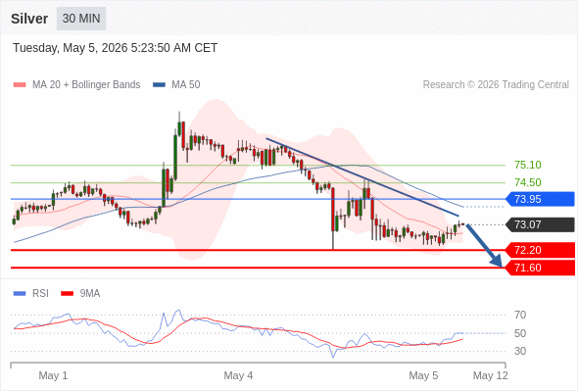
Task: Toggle the MA 50 legend swatch
Action: 159,85
